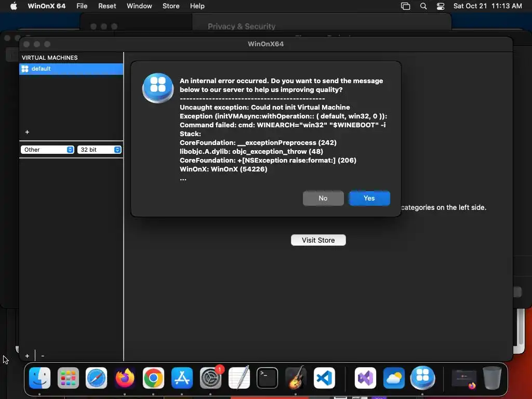Image resolution: width=532 pixels, height=399 pixels.
Task: Open Spotlight search in menu bar
Action: [x=423, y=6]
